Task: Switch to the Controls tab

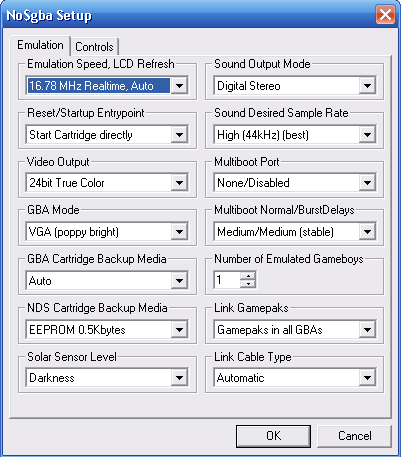Action: point(94,47)
